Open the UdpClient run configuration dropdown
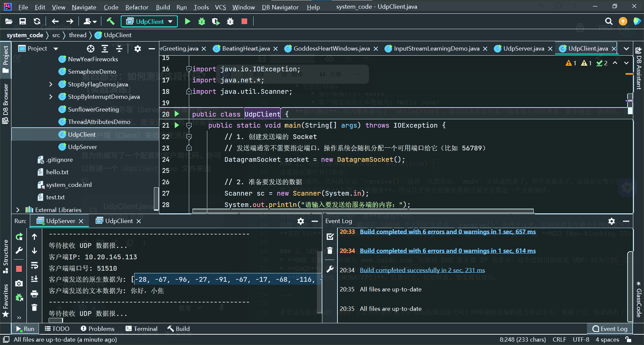Image resolution: width=644 pixels, height=345 pixels. click(149, 21)
